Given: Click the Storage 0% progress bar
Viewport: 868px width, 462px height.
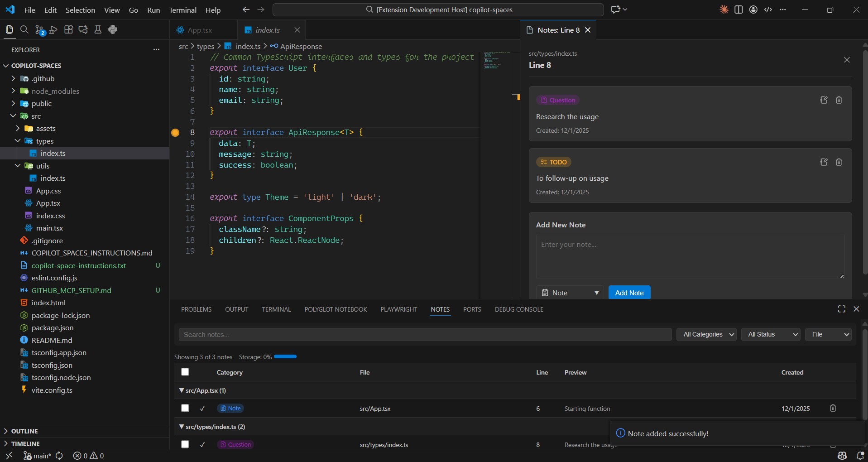Looking at the screenshot, I should click(x=285, y=357).
